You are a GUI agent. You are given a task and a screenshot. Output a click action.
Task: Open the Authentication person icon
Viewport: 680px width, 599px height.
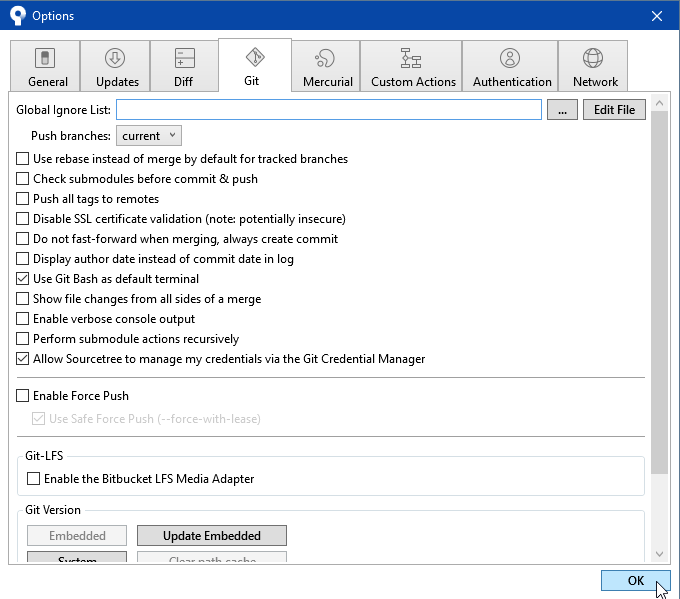pyautogui.click(x=510, y=58)
